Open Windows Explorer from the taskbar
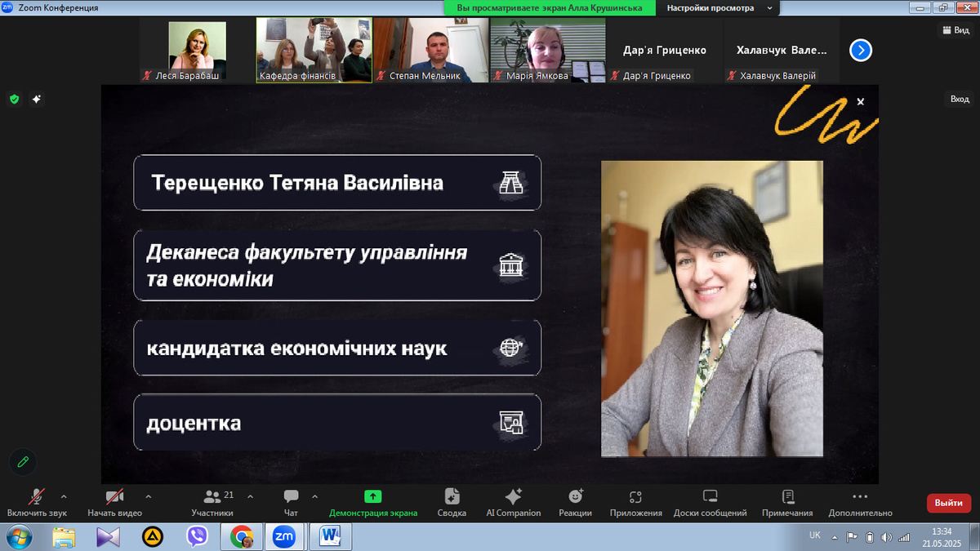This screenshot has height=551, width=980. 64,536
